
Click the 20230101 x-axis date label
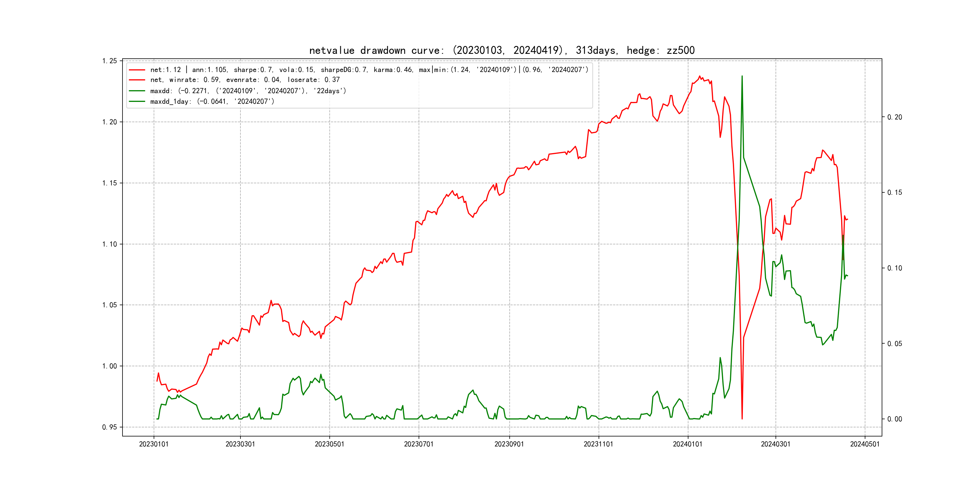pyautogui.click(x=154, y=444)
